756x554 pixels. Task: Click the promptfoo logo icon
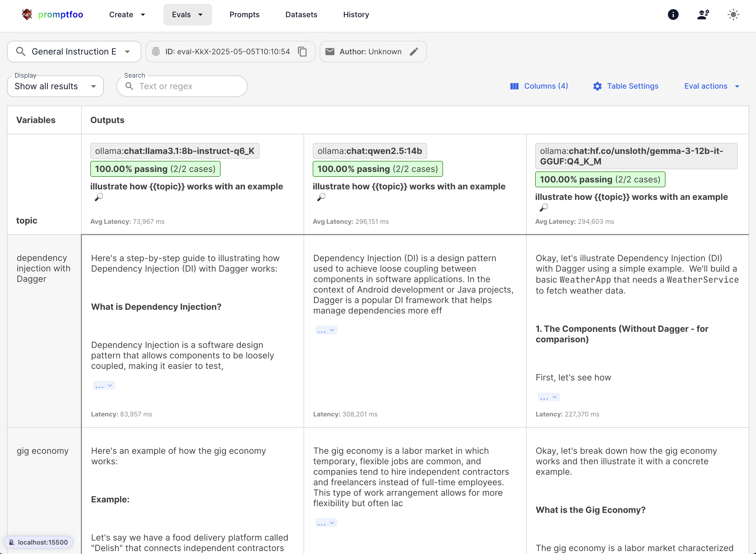point(27,15)
